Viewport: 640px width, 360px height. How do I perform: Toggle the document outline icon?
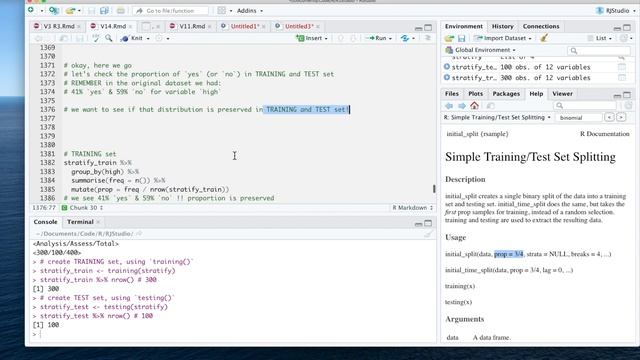pyautogui.click(x=427, y=38)
